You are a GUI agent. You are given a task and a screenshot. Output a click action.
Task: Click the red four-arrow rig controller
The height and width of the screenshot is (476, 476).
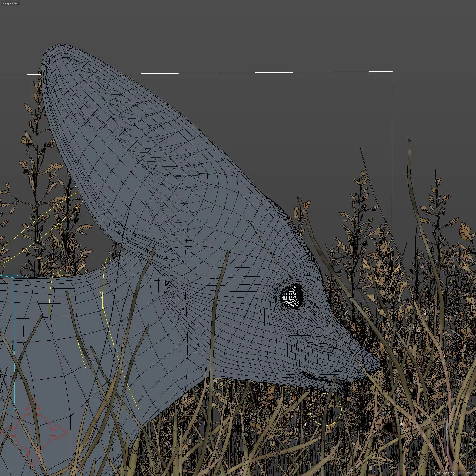33,432
